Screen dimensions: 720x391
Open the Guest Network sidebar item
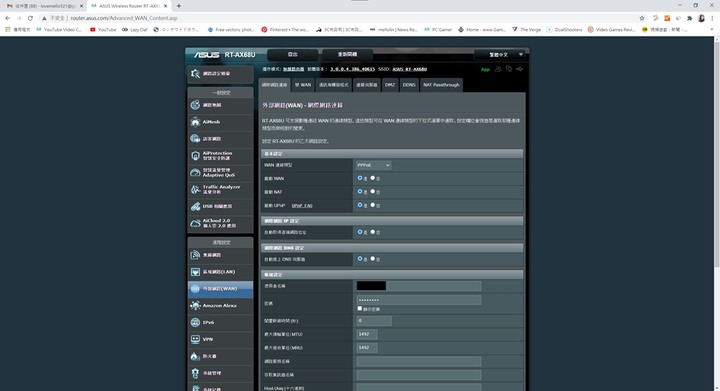(x=220, y=139)
